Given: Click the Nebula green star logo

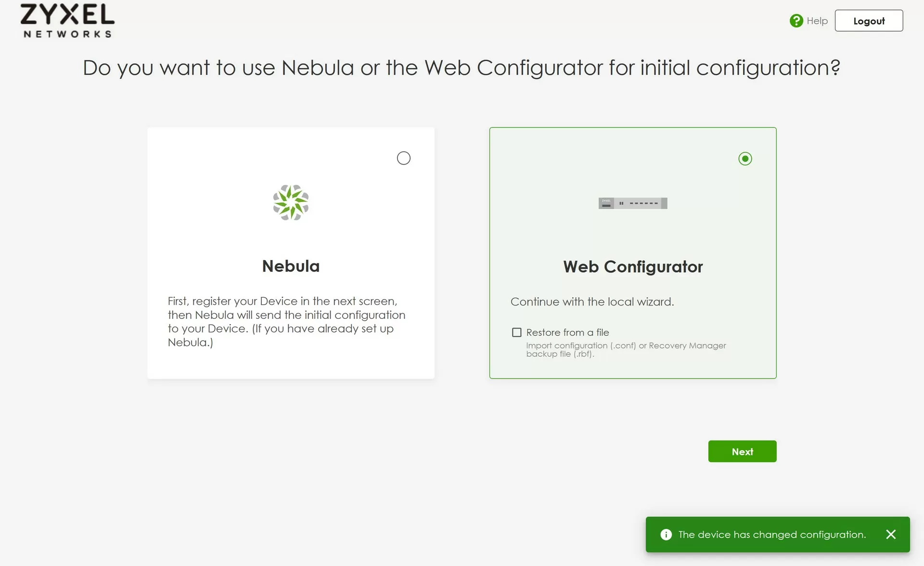Looking at the screenshot, I should coord(291,202).
